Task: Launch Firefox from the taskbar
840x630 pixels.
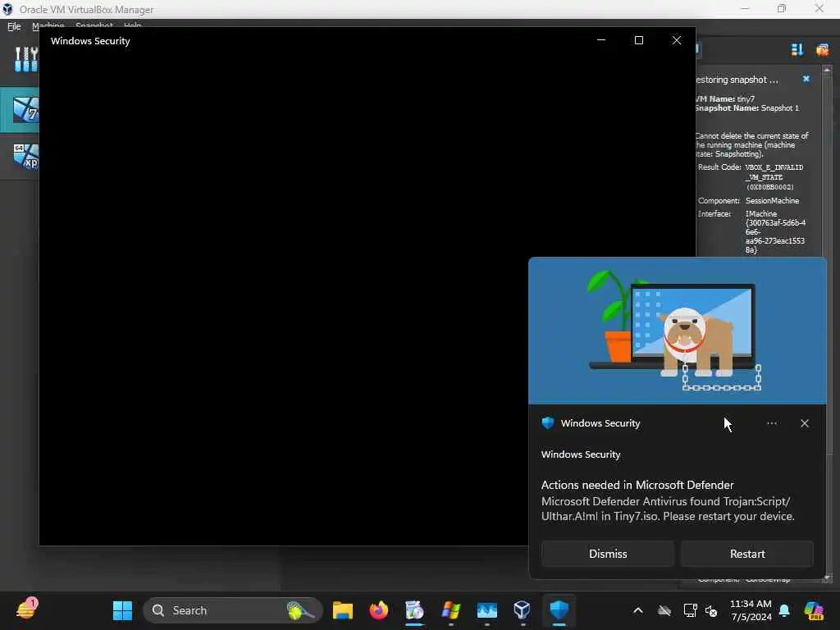Action: [x=379, y=610]
